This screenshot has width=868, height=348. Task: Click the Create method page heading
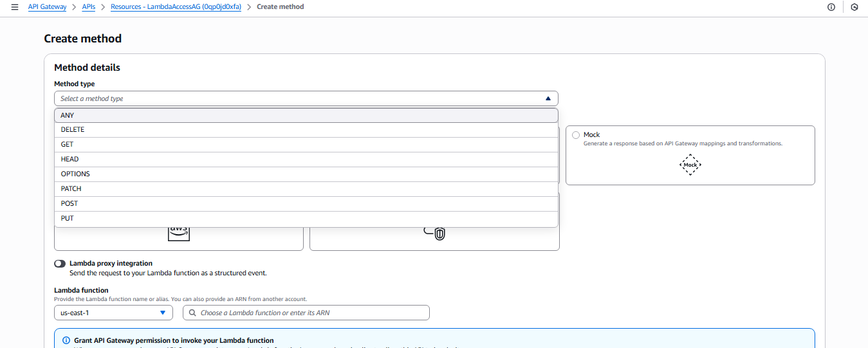pos(83,39)
